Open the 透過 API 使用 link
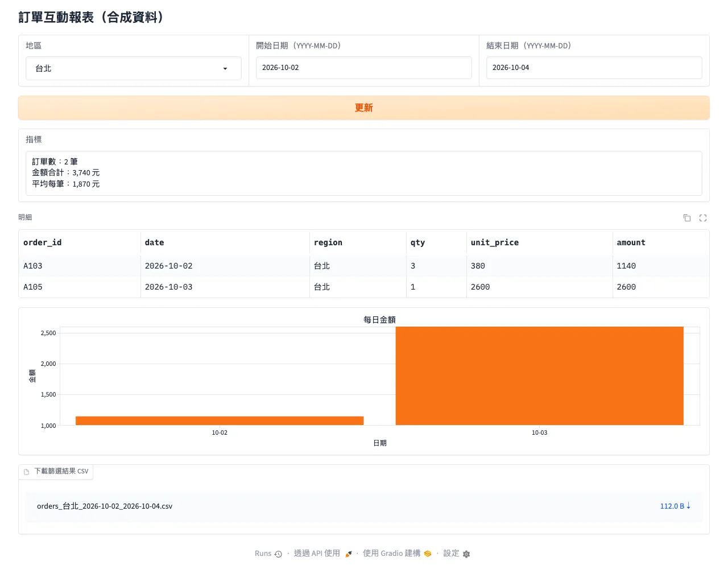The width and height of the screenshot is (728, 569). (317, 554)
